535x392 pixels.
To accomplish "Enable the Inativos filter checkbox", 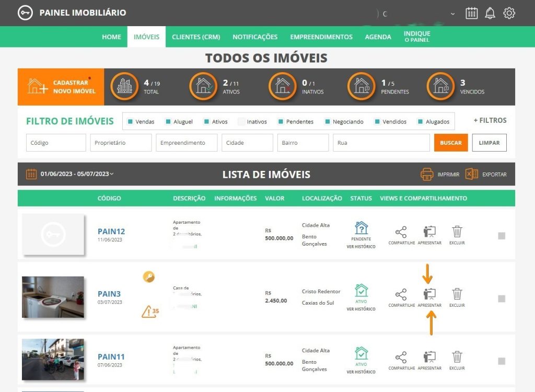I will pos(241,122).
